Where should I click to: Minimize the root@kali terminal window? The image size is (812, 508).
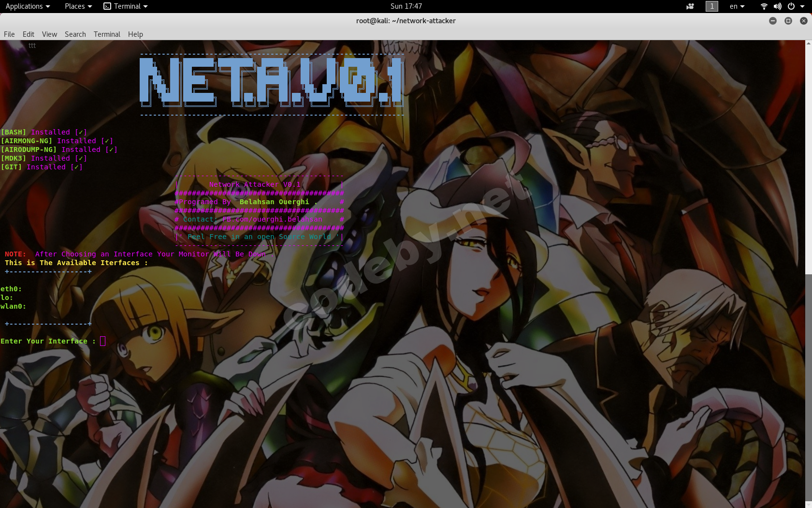click(773, 21)
